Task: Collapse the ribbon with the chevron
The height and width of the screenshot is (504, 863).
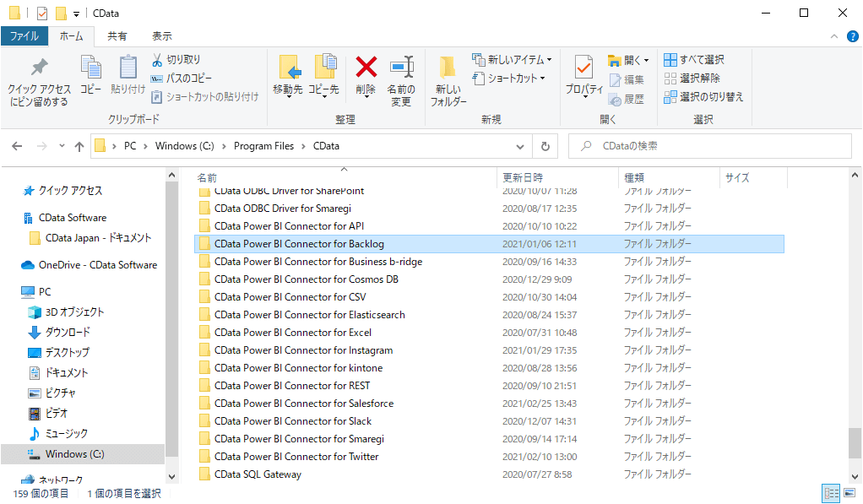Action: click(x=833, y=36)
